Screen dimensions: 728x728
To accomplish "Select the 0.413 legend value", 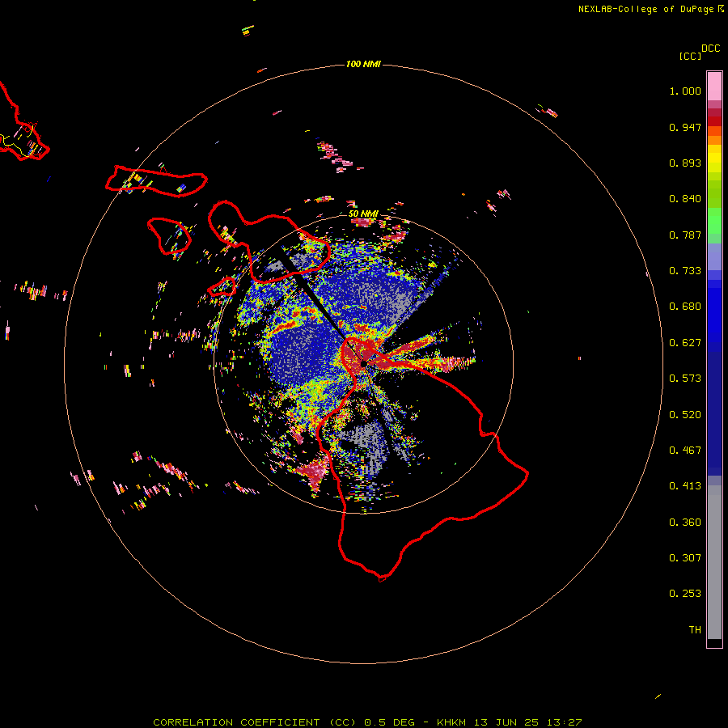I will pyautogui.click(x=685, y=486).
